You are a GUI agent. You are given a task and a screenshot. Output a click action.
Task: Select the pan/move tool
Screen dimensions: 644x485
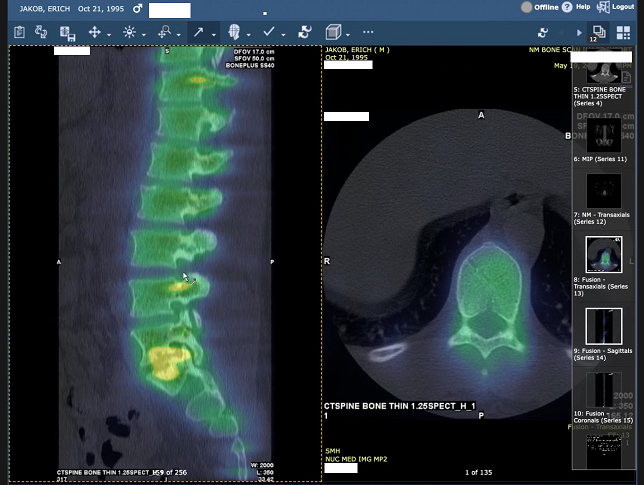pos(95,32)
